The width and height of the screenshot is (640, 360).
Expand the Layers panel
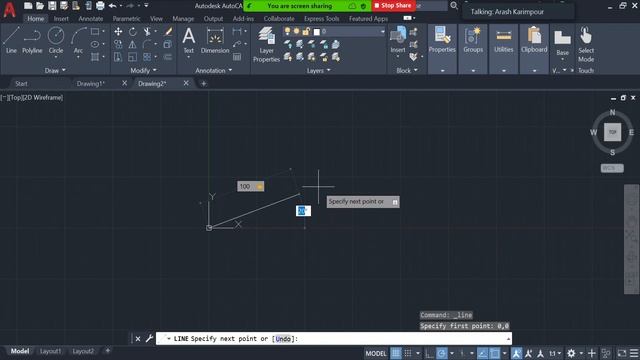[319, 70]
